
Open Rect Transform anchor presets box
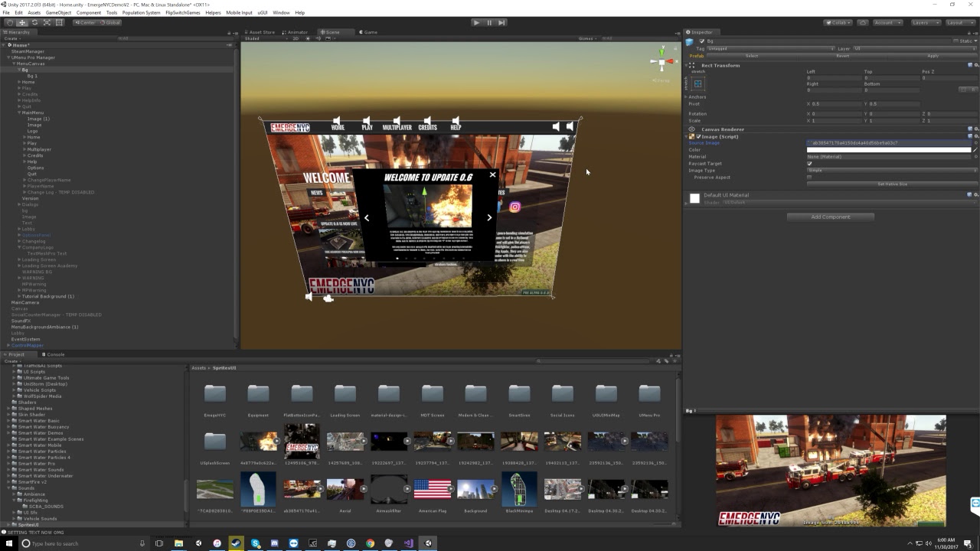pos(698,83)
